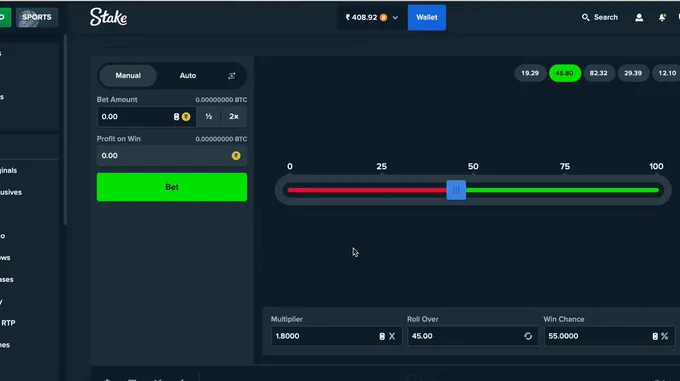Screen dimensions: 680x381
Task: Click the coin icon in Profit on Win
Action: [236, 156]
